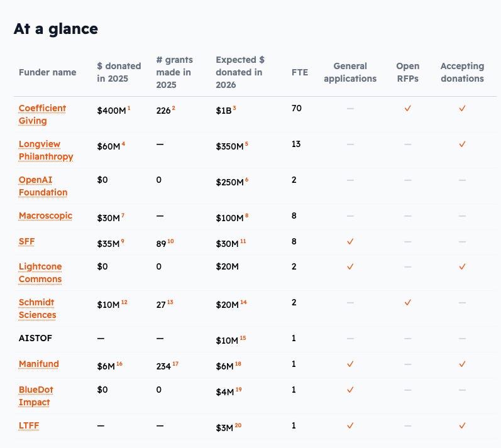501x448 pixels.
Task: Follow the OpenAI Foundation link
Action: coord(43,186)
